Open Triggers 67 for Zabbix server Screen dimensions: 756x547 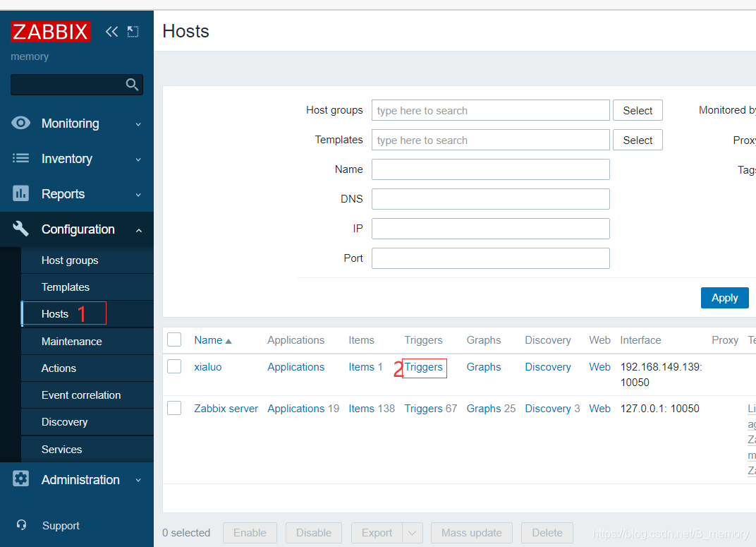[423, 409]
